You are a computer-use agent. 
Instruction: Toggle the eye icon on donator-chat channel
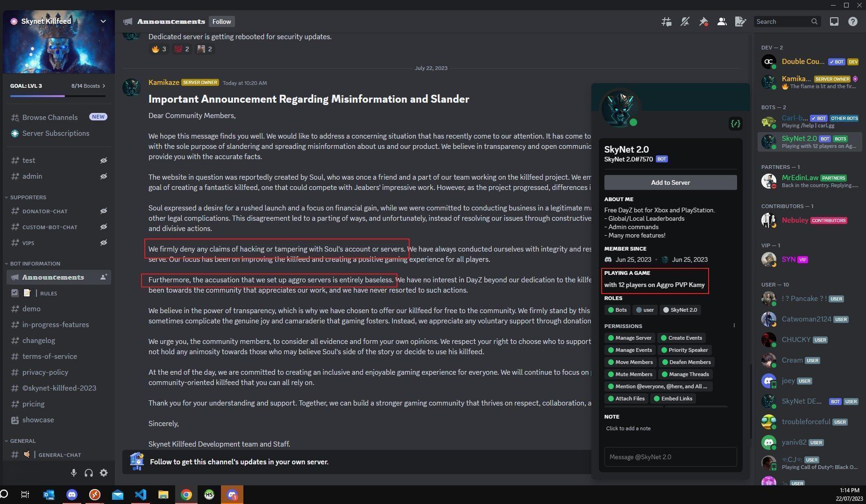pos(104,211)
